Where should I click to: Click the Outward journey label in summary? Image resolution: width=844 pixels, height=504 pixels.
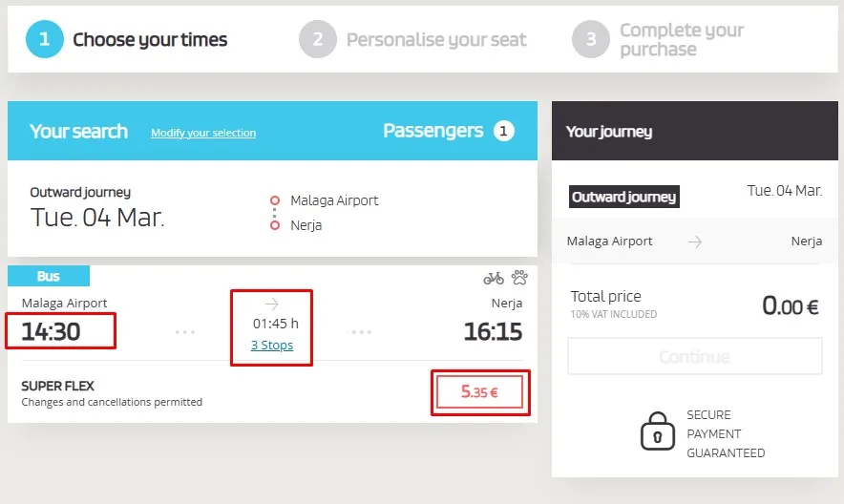[623, 197]
